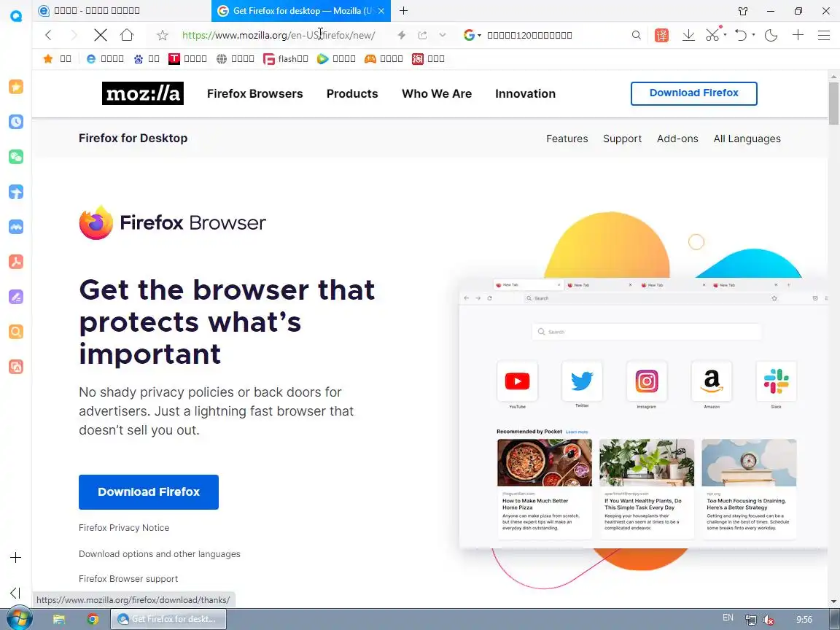
Task: Click the blue signpost icon in the sidebar
Action: (x=16, y=192)
